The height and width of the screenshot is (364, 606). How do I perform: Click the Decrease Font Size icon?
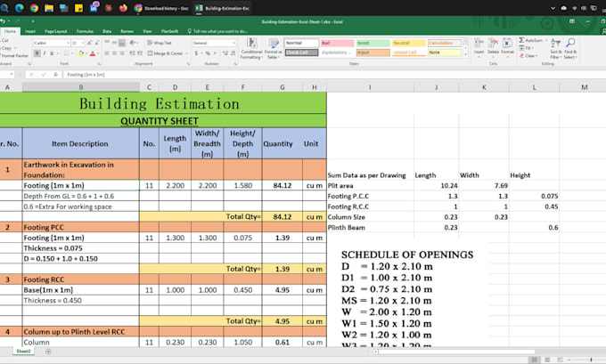click(96, 43)
